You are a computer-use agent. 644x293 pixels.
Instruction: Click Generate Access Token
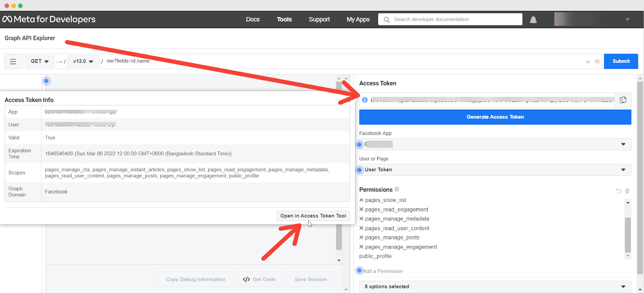point(495,117)
